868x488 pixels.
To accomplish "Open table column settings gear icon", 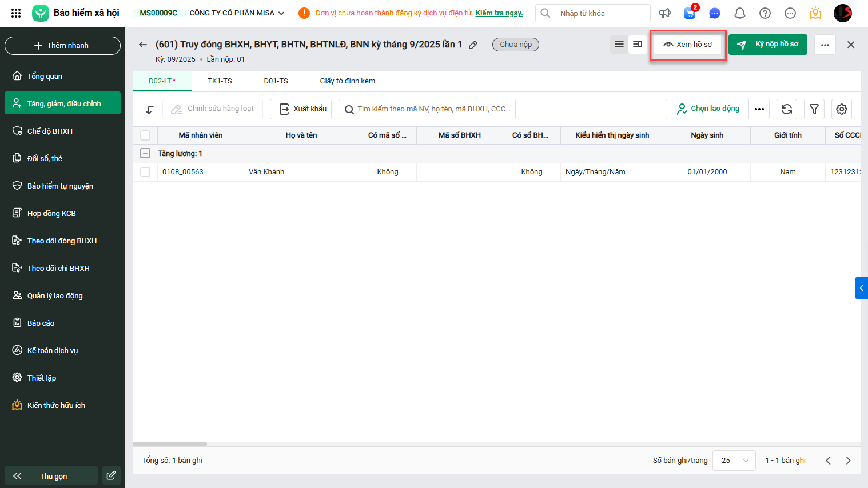I will (842, 109).
